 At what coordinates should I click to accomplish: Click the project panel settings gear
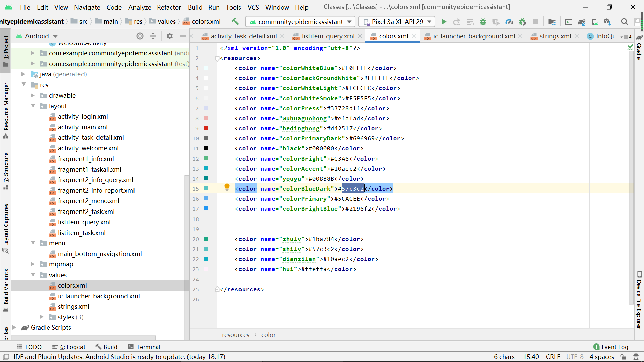pyautogui.click(x=170, y=36)
